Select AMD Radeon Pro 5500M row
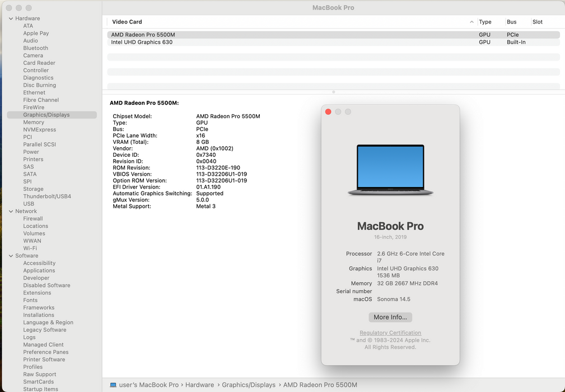Image resolution: width=565 pixels, height=392 pixels. [333, 35]
